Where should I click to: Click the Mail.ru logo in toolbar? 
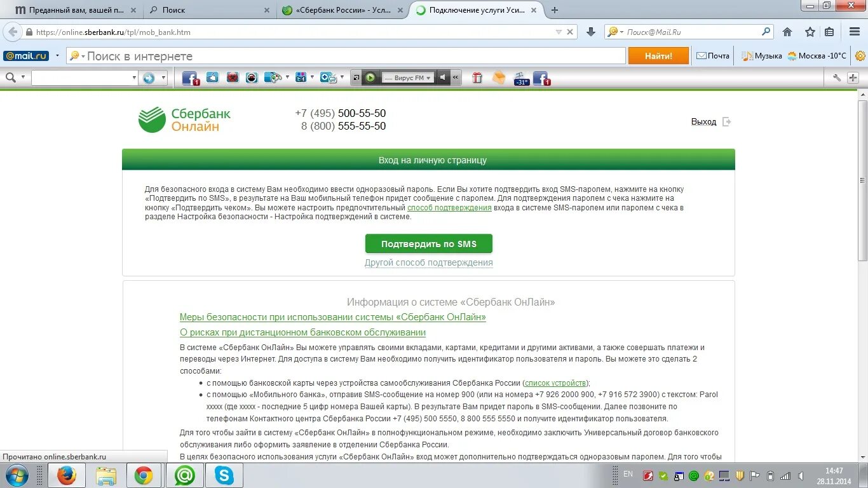(x=26, y=56)
